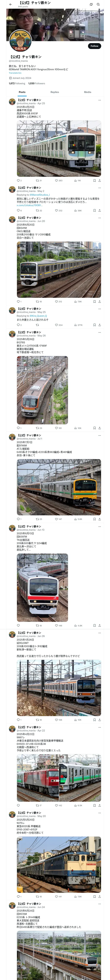Click the Grok icon beside search
The height and width of the screenshot is (980, 110).
tap(91, 5)
